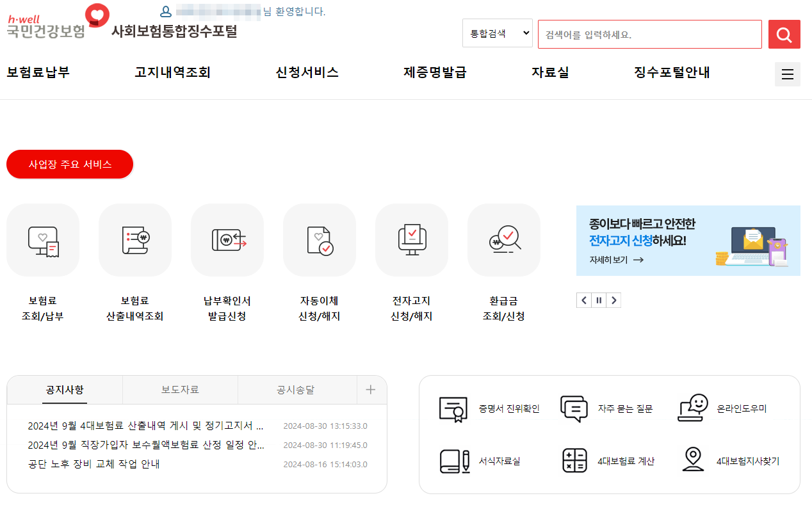Click the red search magnifier button

tap(784, 35)
